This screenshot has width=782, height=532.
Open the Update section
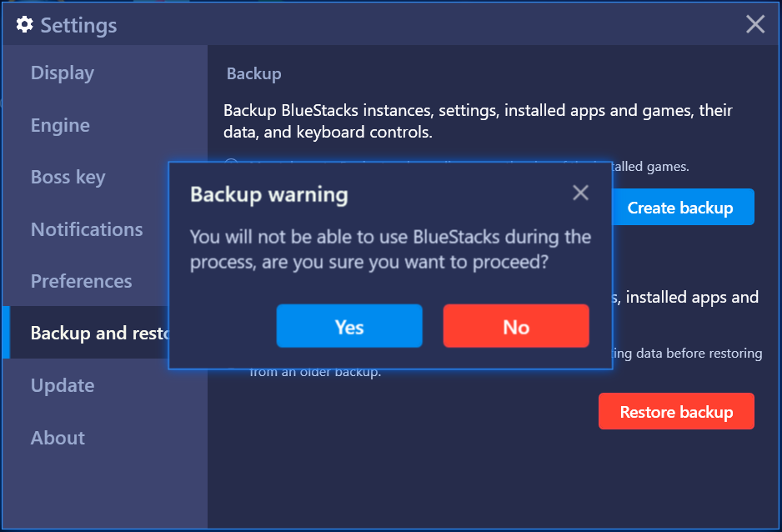63,385
